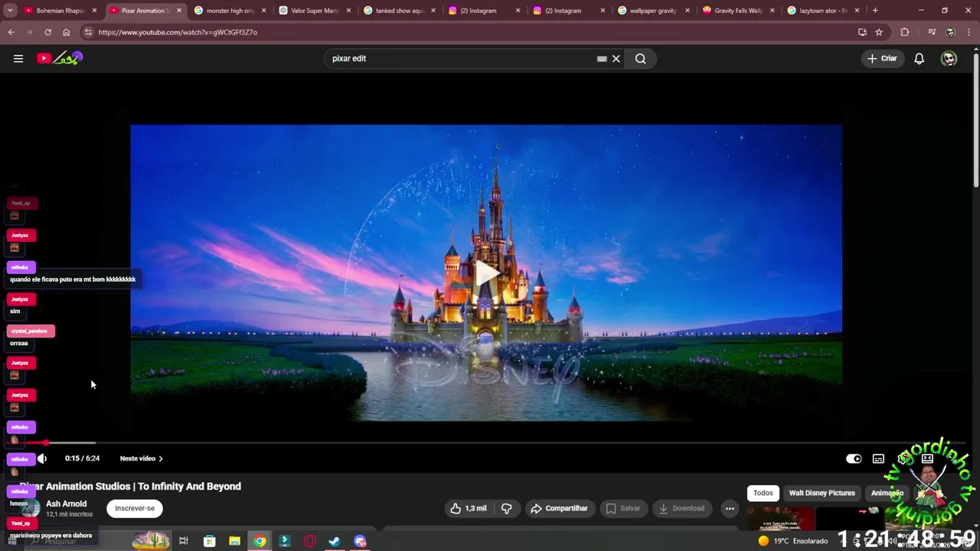
Task: View site information icon in address bar
Action: click(88, 32)
